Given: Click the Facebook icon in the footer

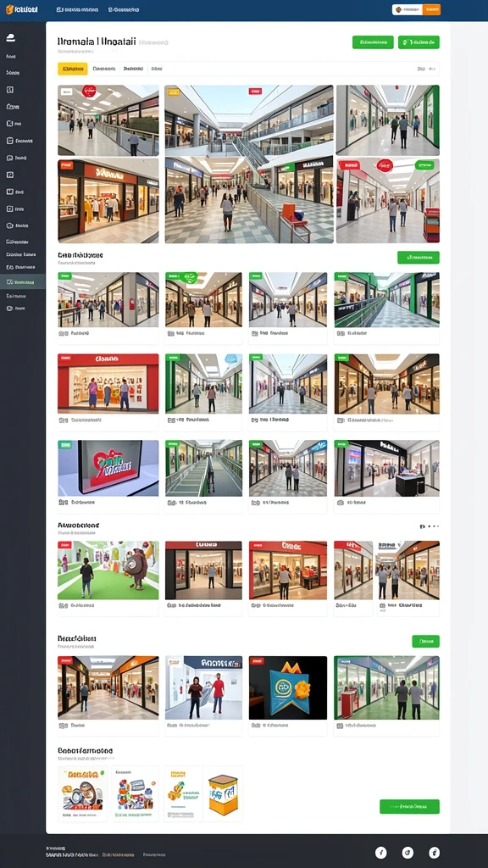Looking at the screenshot, I should (380, 853).
